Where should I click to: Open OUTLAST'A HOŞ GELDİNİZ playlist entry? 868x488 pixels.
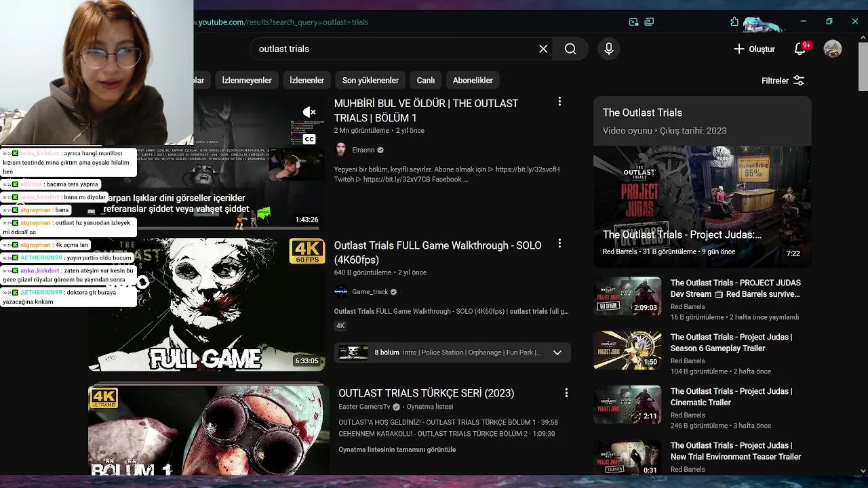448,422
